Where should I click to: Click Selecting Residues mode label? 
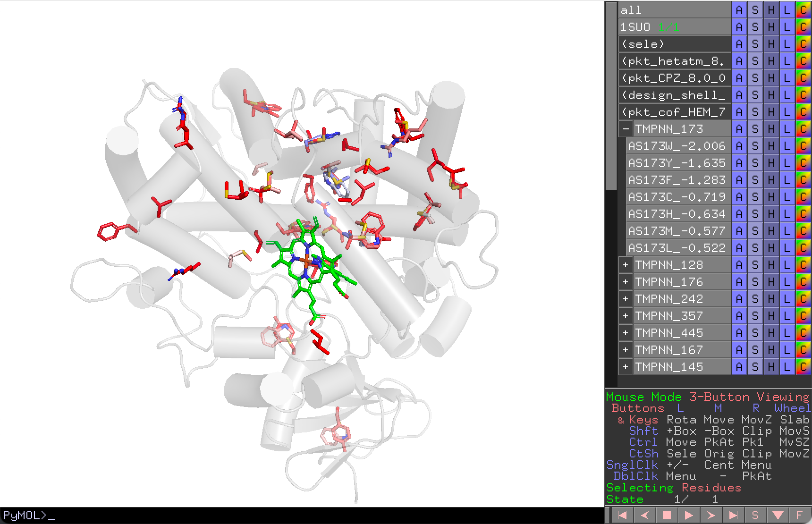coord(674,488)
